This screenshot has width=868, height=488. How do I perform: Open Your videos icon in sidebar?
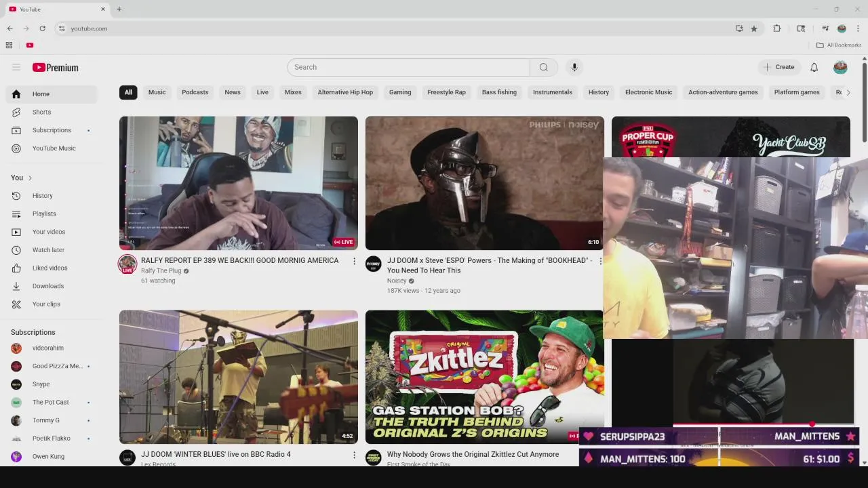point(16,232)
